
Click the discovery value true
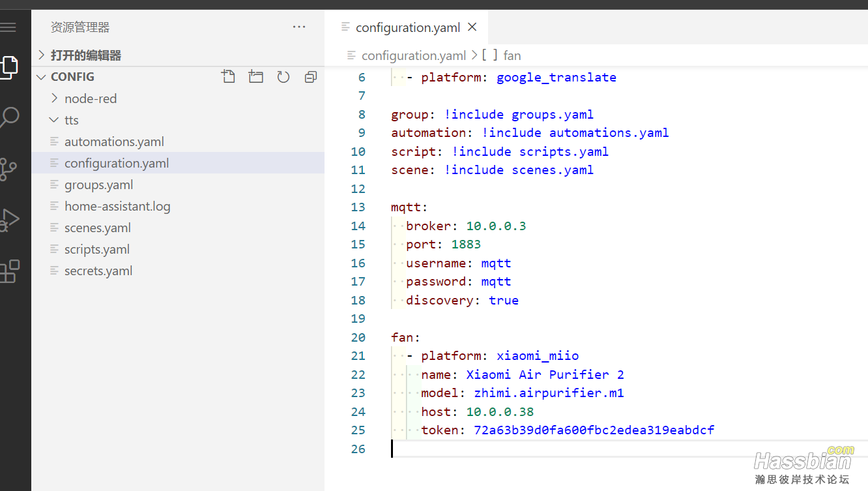504,301
